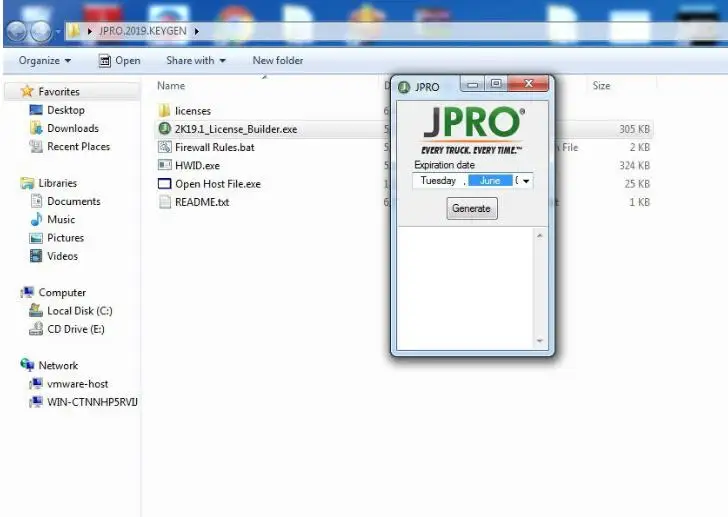Select CD Drive (E:) in the sidebar
Screen dimensions: 728x517
click(76, 329)
